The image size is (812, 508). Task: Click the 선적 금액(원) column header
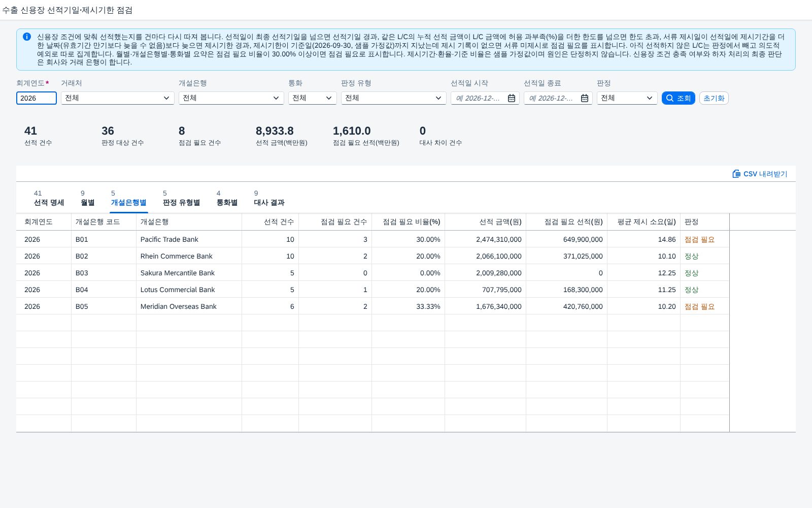pyautogui.click(x=485, y=222)
